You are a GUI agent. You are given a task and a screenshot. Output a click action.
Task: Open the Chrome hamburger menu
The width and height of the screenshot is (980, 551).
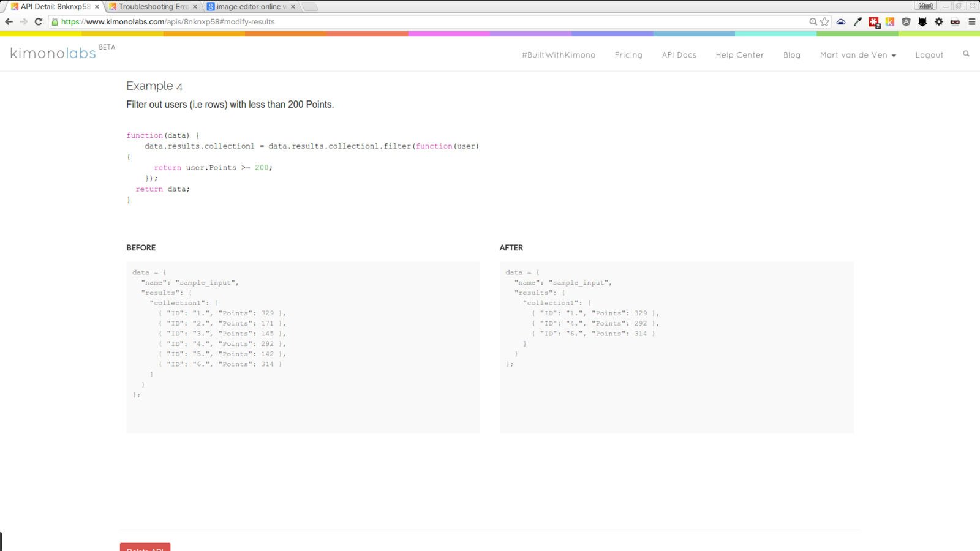(x=972, y=22)
